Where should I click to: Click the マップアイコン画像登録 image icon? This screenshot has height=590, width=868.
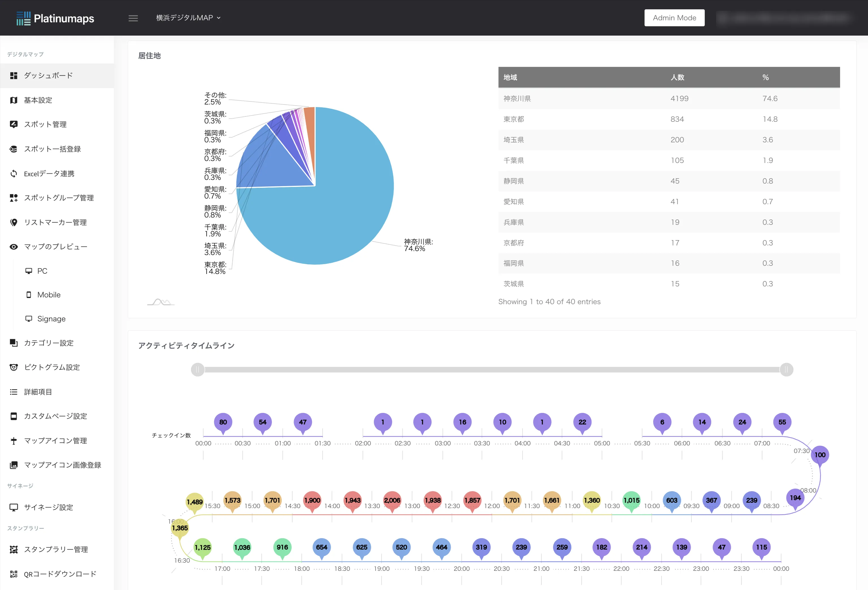14,465
